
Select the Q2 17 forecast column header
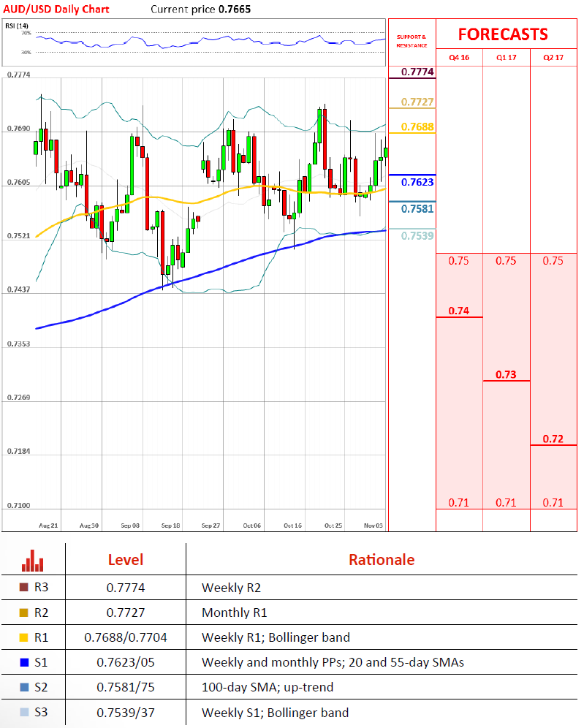pos(553,58)
